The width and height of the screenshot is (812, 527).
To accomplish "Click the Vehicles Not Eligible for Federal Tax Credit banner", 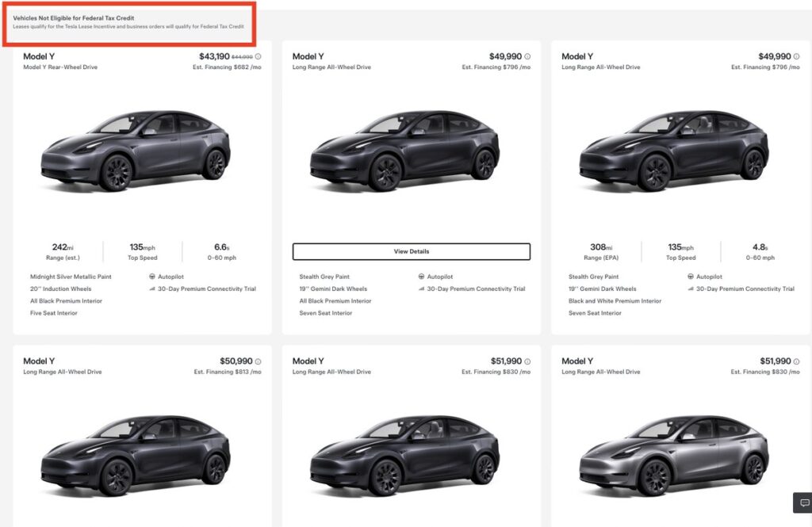I will pyautogui.click(x=131, y=23).
